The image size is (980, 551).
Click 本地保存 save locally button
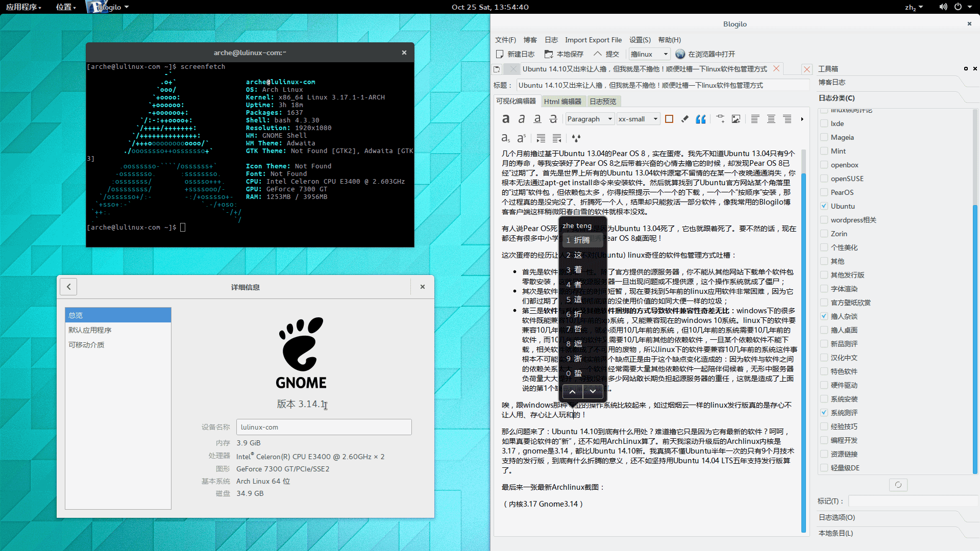(563, 54)
